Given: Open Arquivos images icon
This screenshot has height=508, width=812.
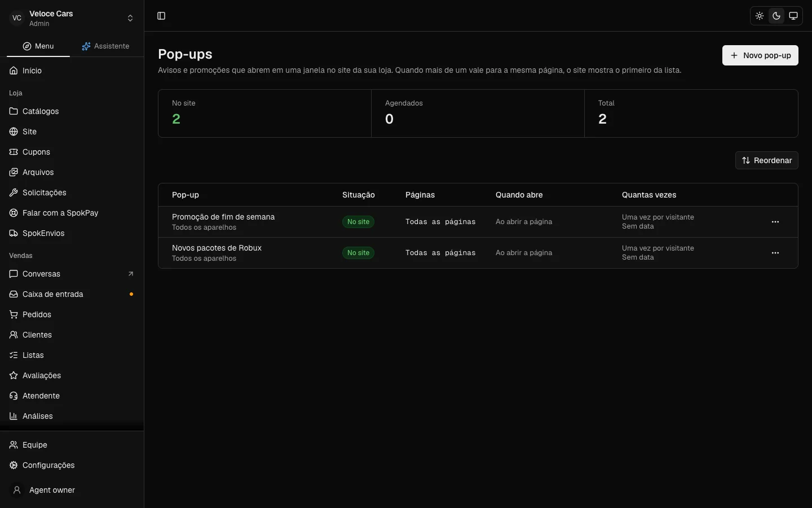Looking at the screenshot, I should coord(14,172).
